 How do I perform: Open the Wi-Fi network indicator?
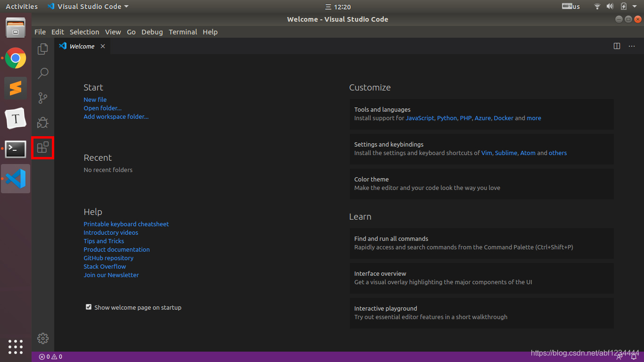coord(597,7)
